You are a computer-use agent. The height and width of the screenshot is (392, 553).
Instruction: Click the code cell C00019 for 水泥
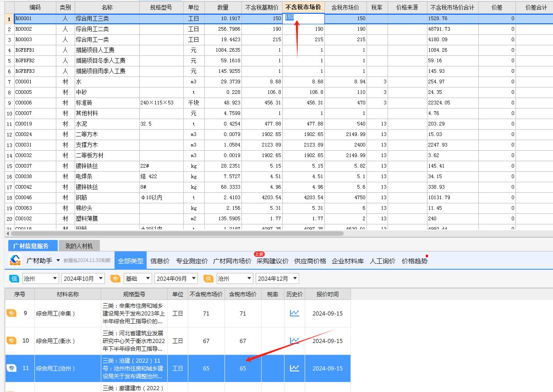(x=35, y=124)
